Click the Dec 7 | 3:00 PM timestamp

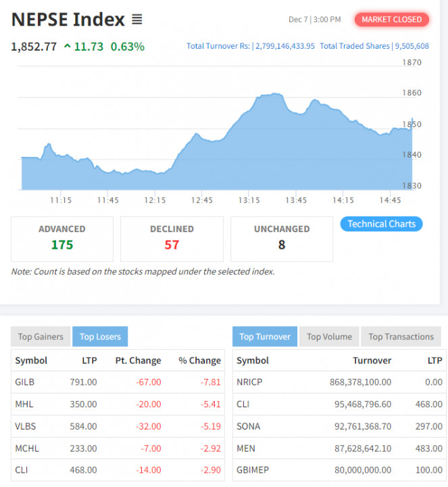[x=315, y=20]
